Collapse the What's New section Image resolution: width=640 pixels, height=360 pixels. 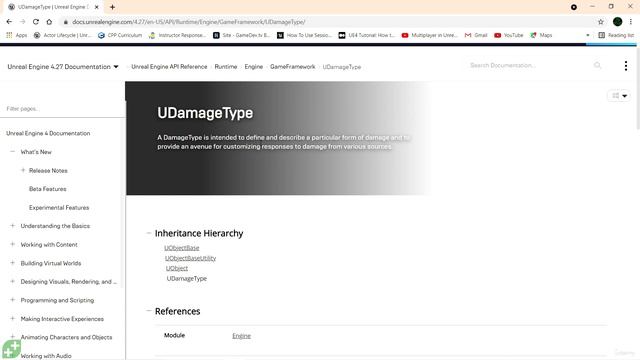[12, 151]
